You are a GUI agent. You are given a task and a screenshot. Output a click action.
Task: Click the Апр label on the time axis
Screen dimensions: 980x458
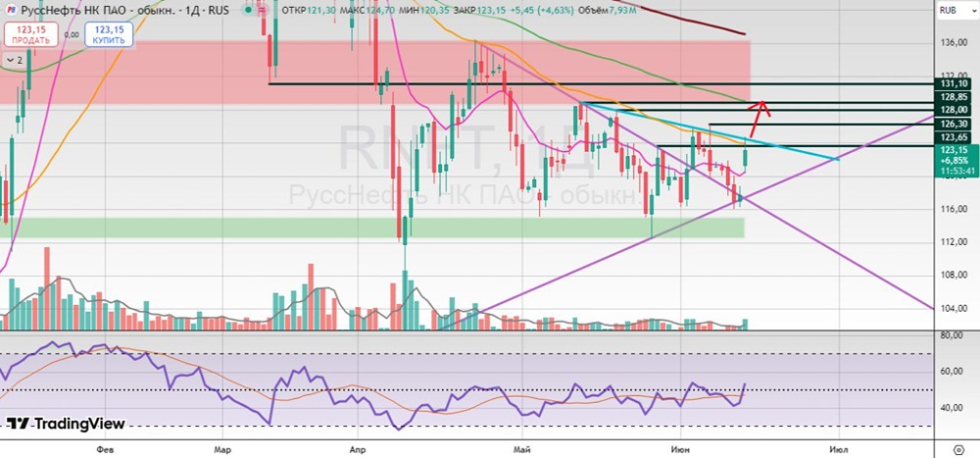(x=358, y=449)
